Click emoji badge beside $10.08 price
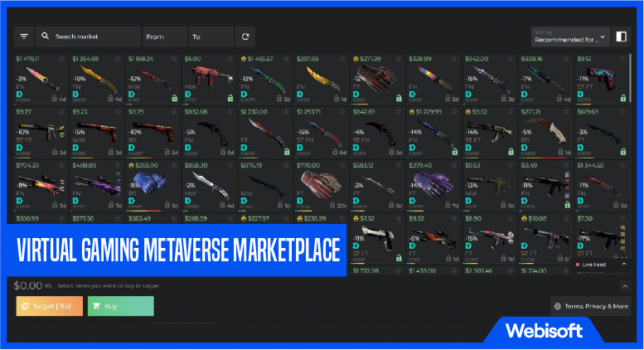Image resolution: width=644 pixels, height=350 pixels. pyautogui.click(x=524, y=219)
